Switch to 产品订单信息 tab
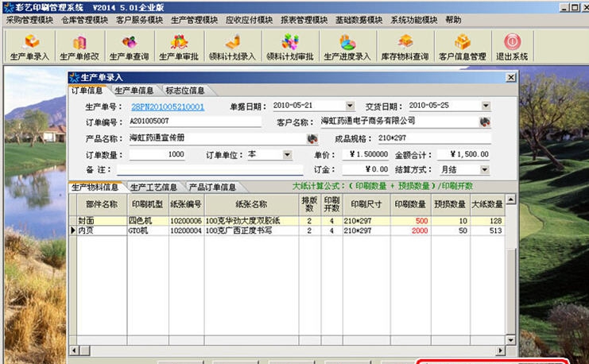The width and height of the screenshot is (589, 364). (212, 187)
